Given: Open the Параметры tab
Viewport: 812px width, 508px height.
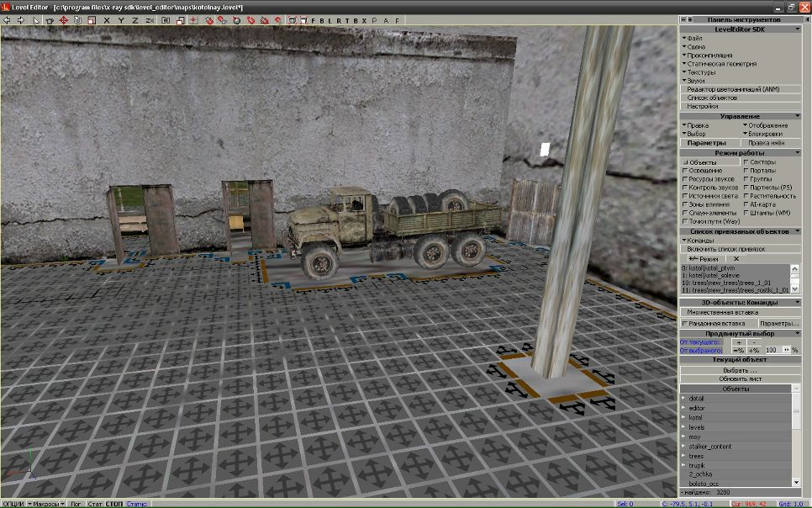Looking at the screenshot, I should 708,143.
